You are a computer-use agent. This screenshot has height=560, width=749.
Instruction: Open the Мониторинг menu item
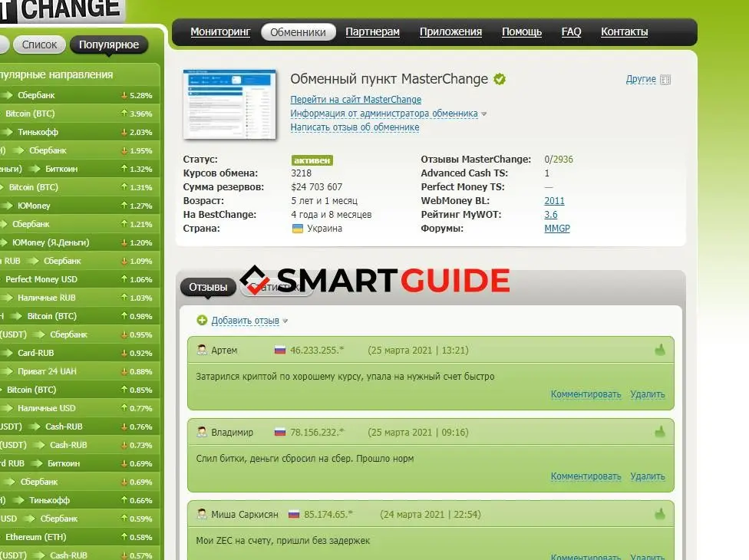click(x=220, y=32)
